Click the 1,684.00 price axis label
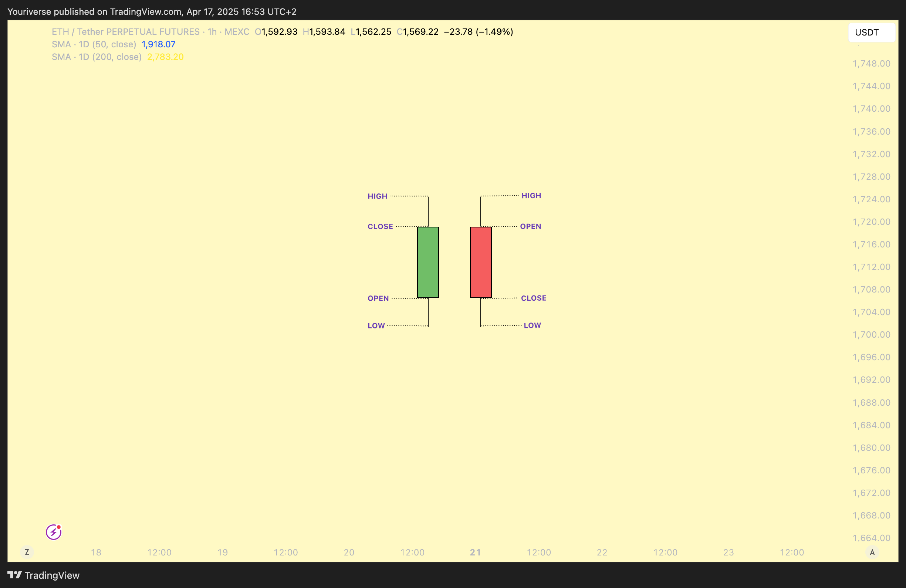 coord(871,425)
